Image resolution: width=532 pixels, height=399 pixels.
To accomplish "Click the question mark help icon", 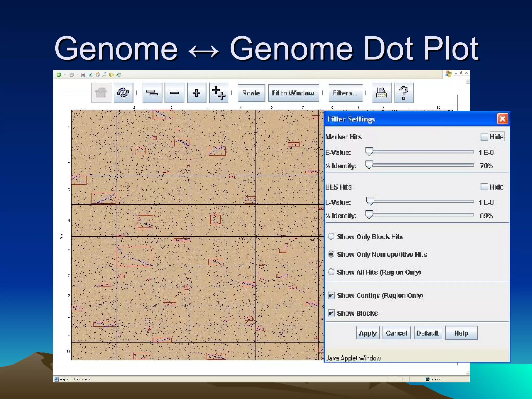I will [404, 93].
